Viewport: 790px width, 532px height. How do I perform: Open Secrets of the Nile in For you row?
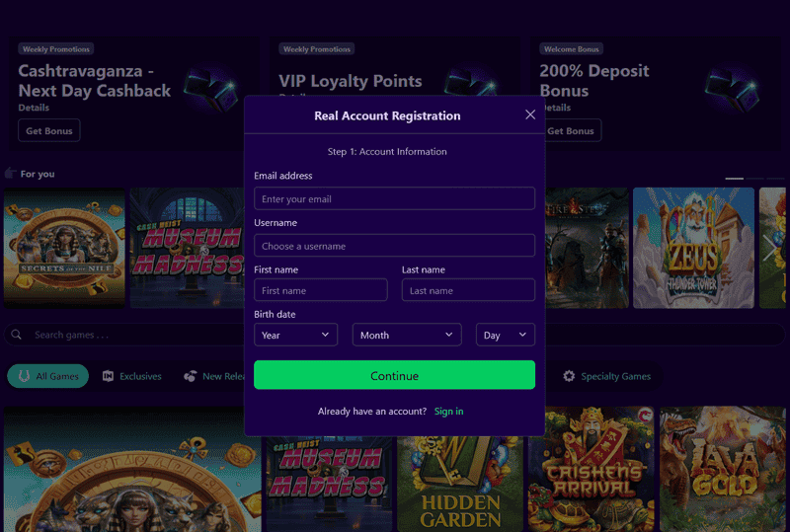(x=64, y=248)
